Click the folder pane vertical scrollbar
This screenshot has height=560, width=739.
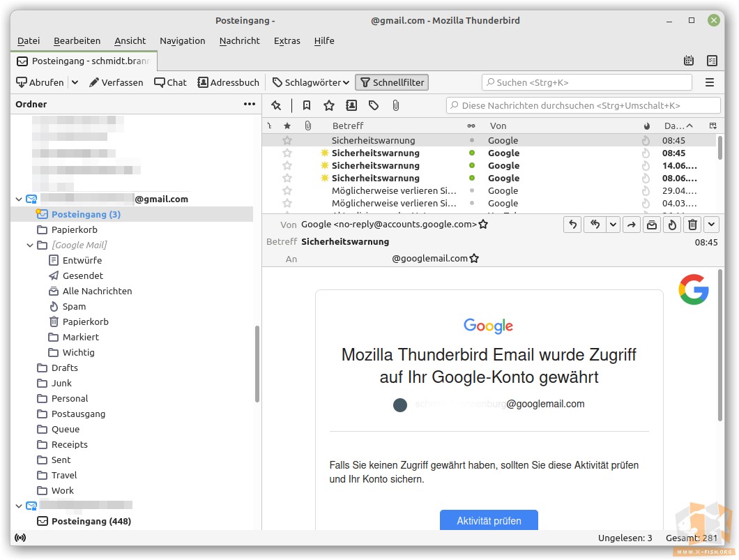tap(257, 364)
